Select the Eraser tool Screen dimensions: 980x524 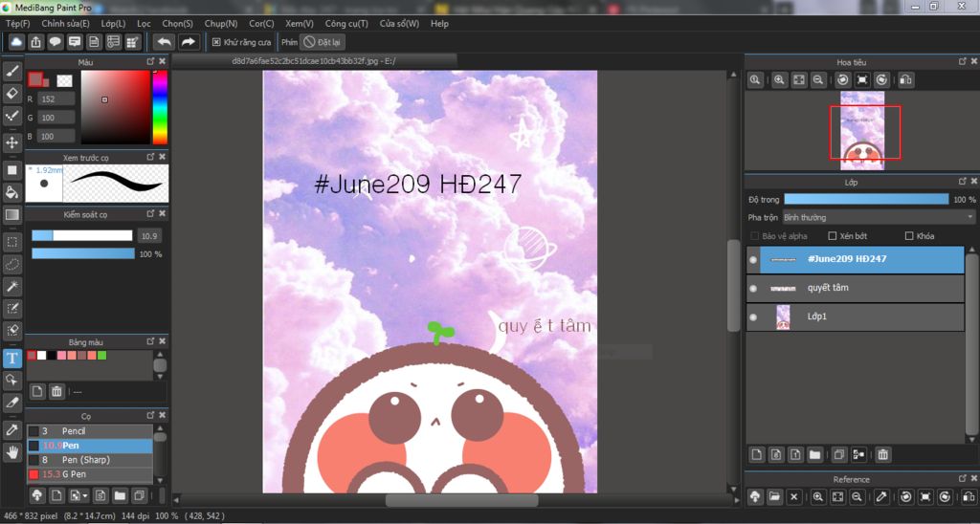pos(11,94)
